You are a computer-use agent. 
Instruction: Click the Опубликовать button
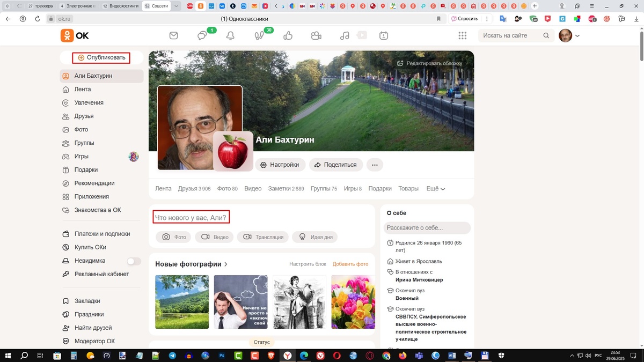101,57
